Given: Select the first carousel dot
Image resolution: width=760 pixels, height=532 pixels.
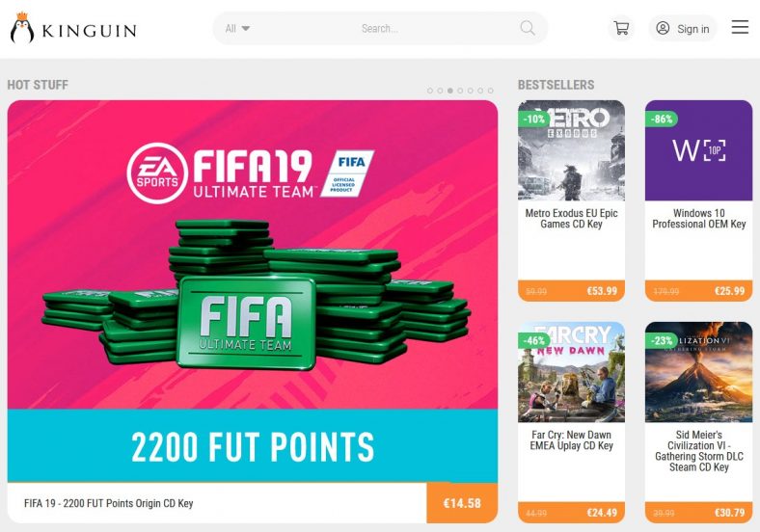Looking at the screenshot, I should tap(430, 91).
